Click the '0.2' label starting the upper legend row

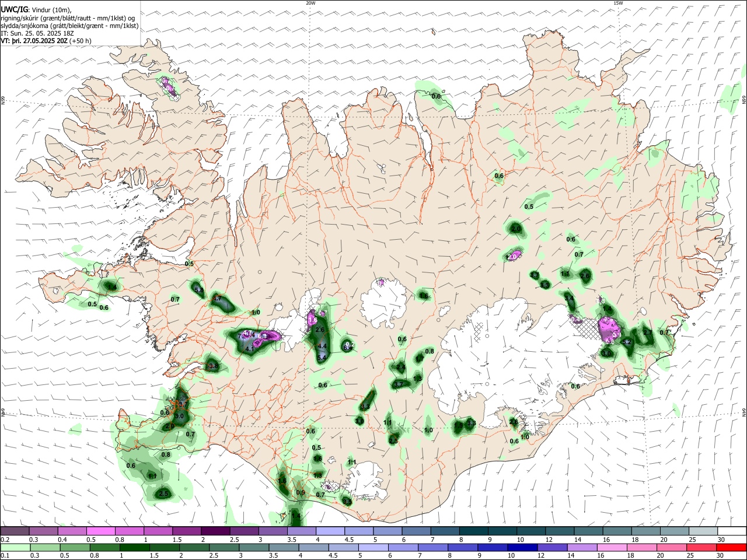(5, 540)
